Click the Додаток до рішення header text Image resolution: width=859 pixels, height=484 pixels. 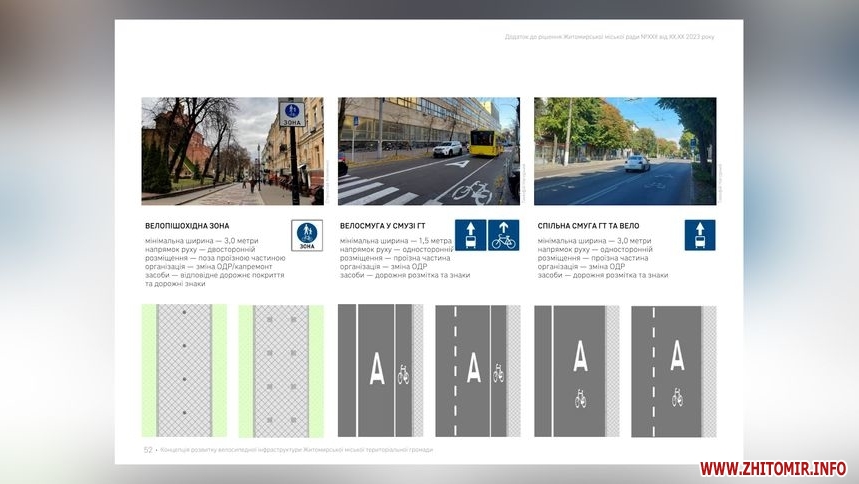[609, 37]
